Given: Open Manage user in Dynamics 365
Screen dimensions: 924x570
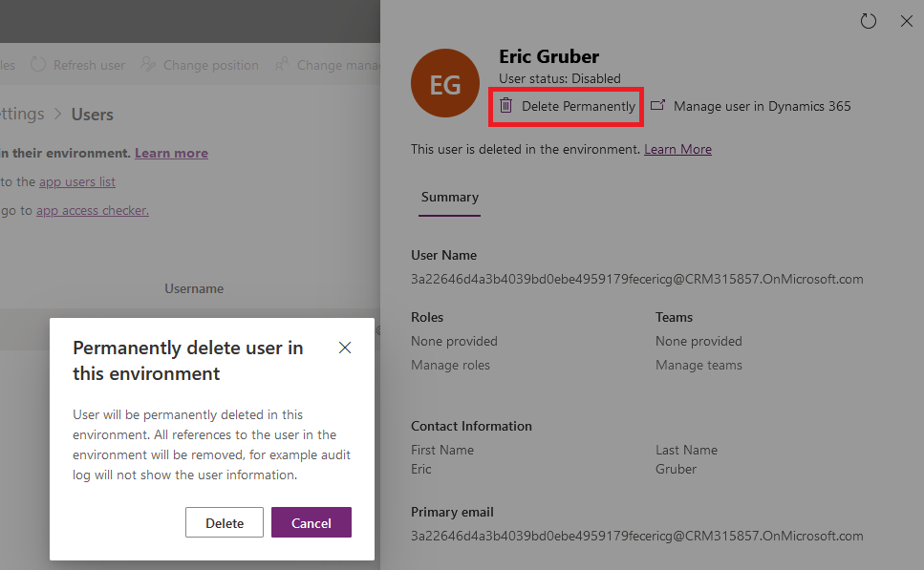Looking at the screenshot, I should [751, 106].
